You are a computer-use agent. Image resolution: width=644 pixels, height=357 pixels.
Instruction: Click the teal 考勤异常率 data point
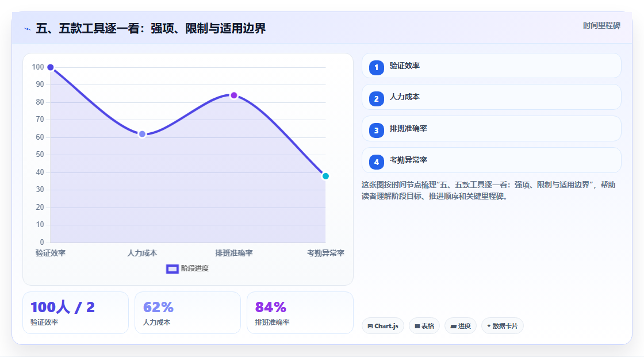tap(325, 176)
